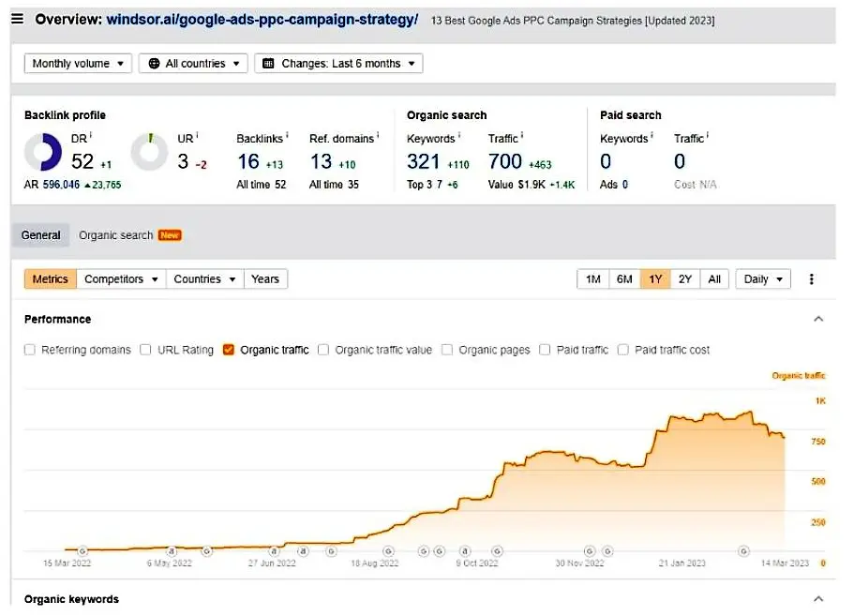Click the DR info icon
The height and width of the screenshot is (616, 854).
point(91,135)
